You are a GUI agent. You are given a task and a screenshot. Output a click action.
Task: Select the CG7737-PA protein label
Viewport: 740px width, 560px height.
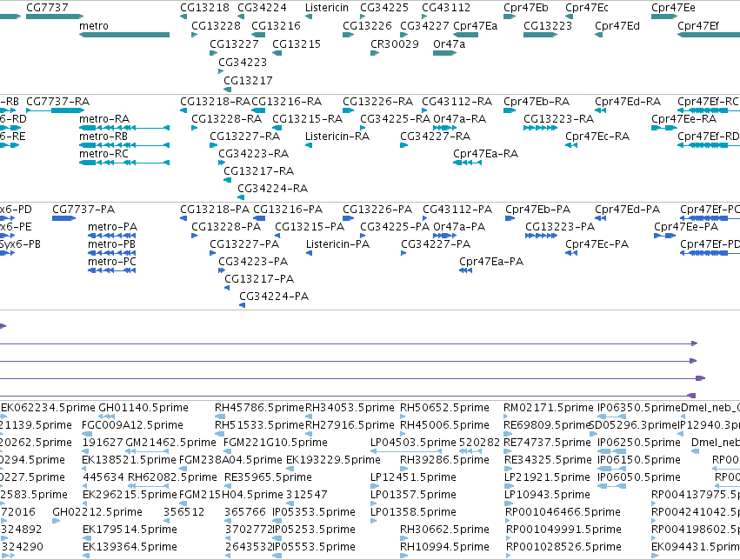click(x=83, y=210)
